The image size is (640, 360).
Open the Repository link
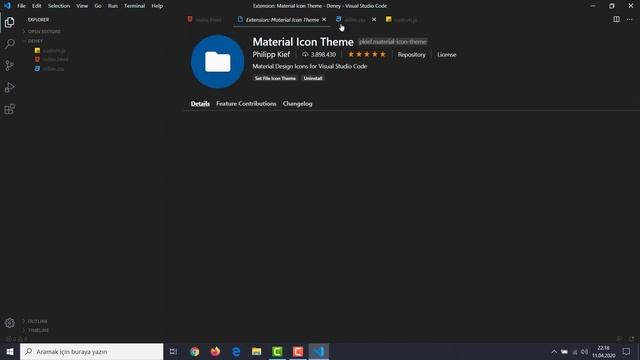pyautogui.click(x=411, y=54)
